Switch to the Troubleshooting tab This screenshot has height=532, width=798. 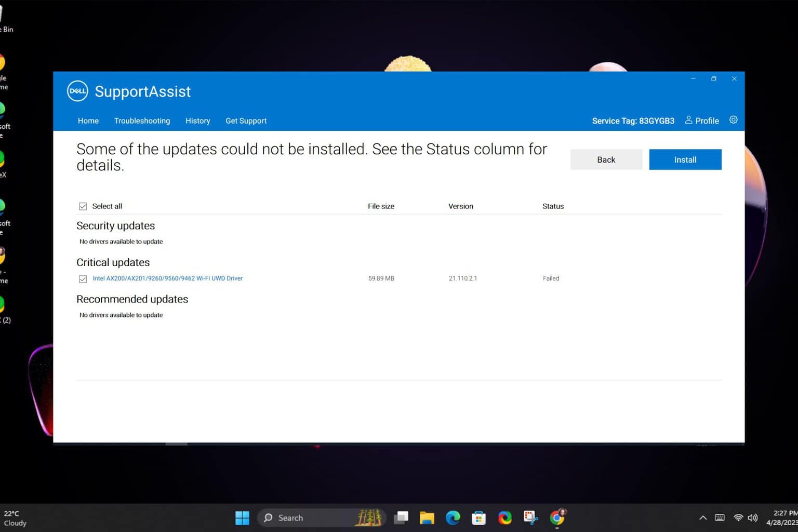[x=142, y=121]
